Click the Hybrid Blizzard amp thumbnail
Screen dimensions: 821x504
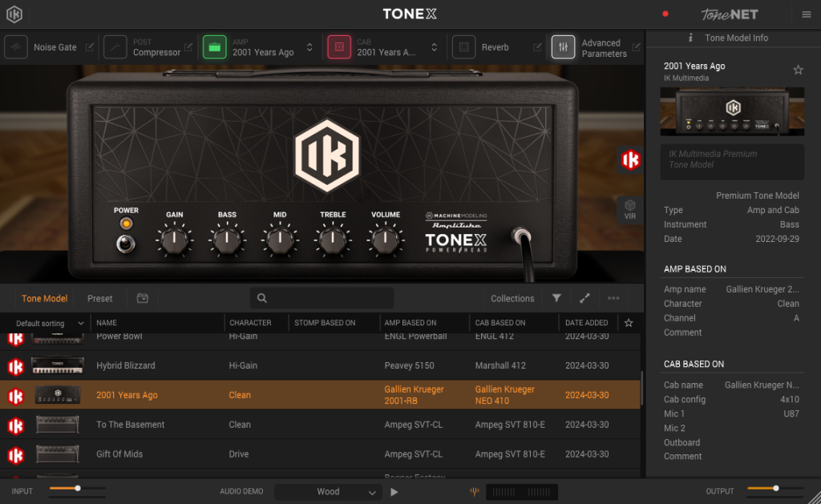[x=57, y=365]
